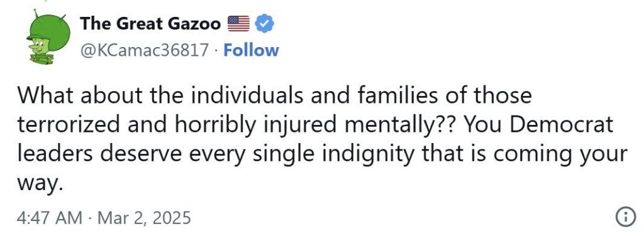Click the line "leaders deserve every single indignity"
Image resolution: width=644 pixels, height=236 pixels.
pos(322,154)
